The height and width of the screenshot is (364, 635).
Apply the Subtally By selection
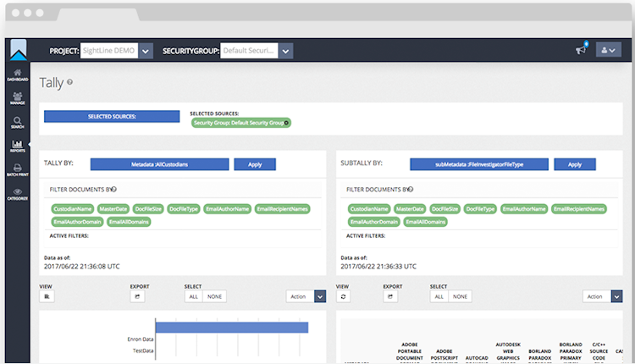[x=575, y=164]
